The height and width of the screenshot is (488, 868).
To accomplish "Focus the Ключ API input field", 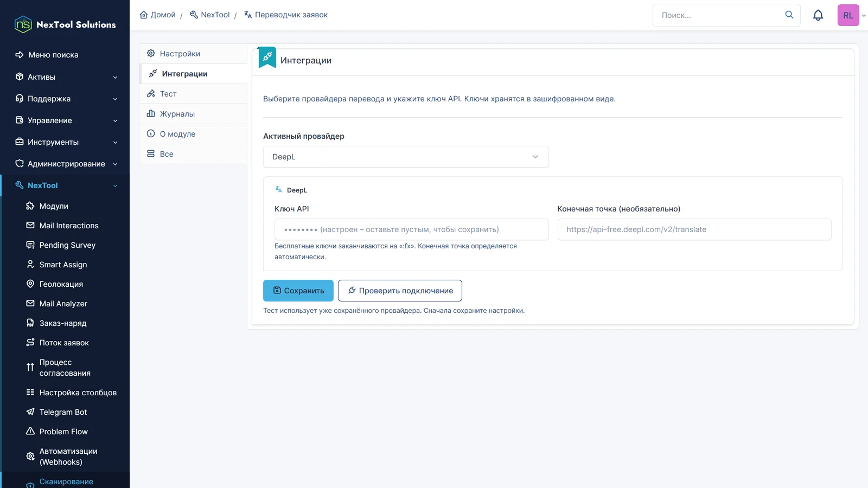I will [411, 229].
